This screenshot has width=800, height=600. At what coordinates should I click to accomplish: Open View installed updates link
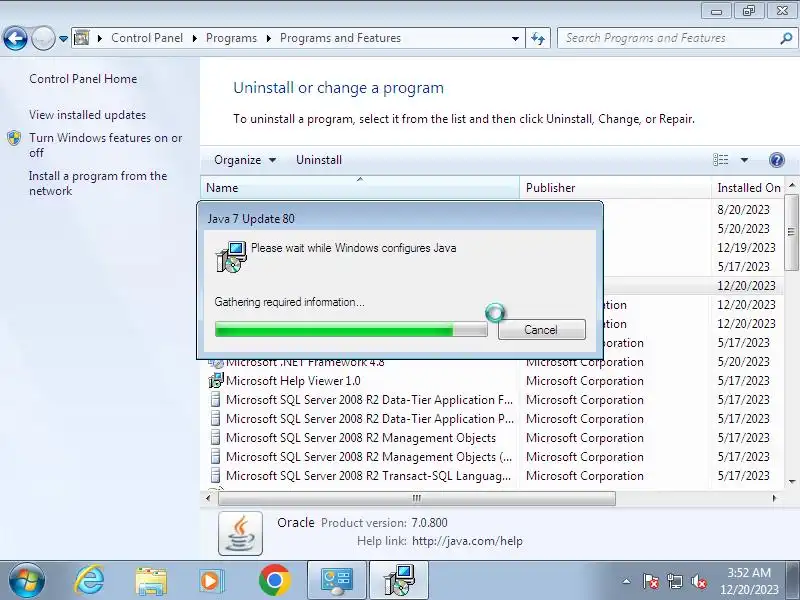click(x=87, y=115)
